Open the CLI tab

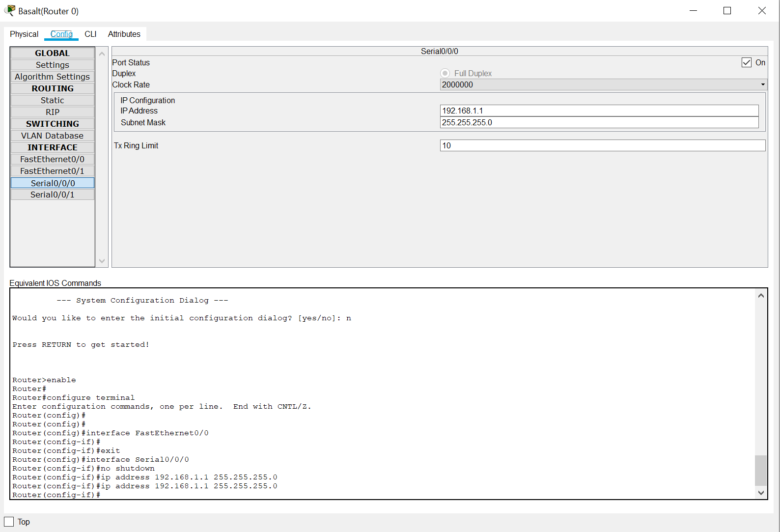coord(90,34)
